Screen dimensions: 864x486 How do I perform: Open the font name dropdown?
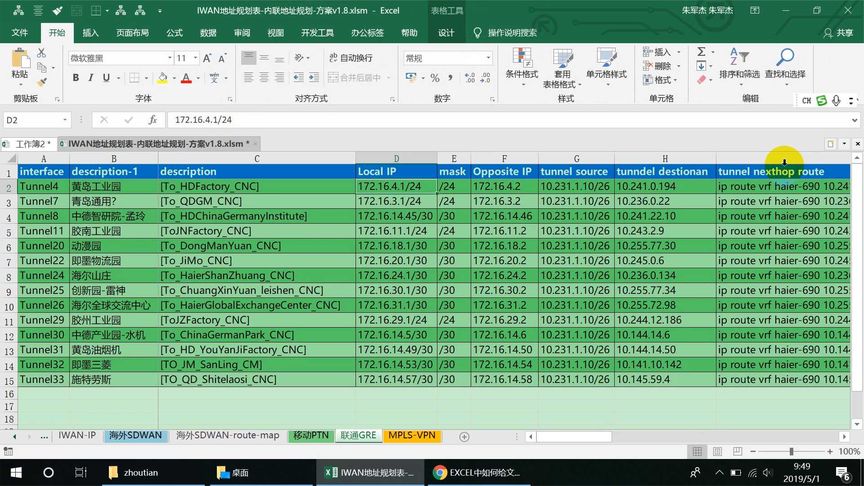[170, 58]
